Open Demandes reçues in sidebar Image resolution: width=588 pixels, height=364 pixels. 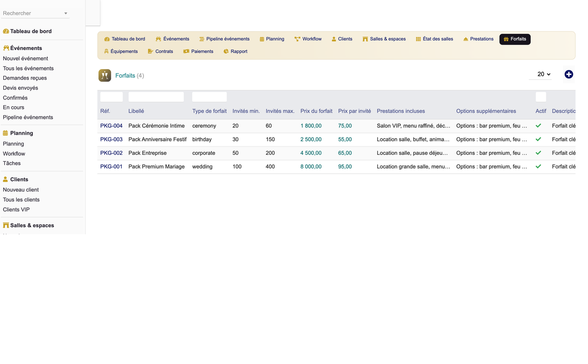click(25, 78)
